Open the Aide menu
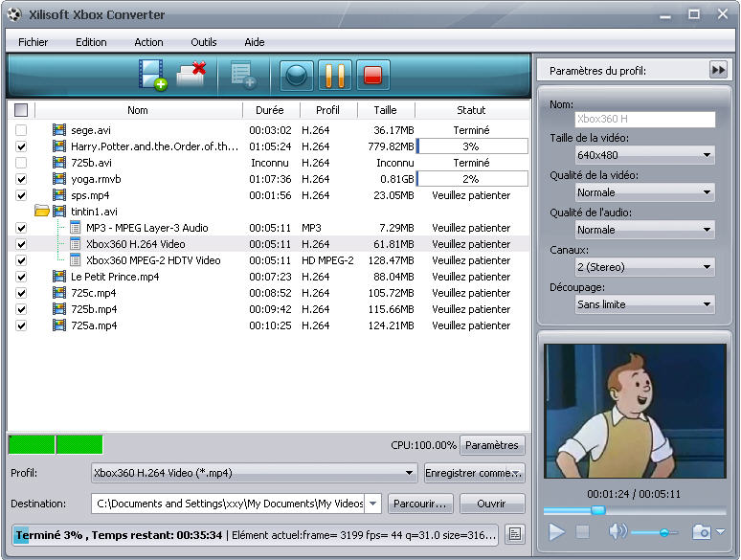 255,42
